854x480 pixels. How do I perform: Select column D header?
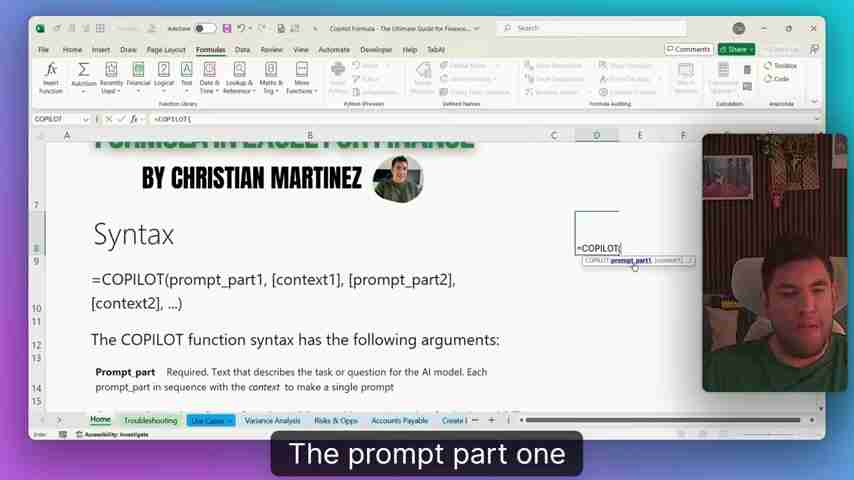(596, 135)
